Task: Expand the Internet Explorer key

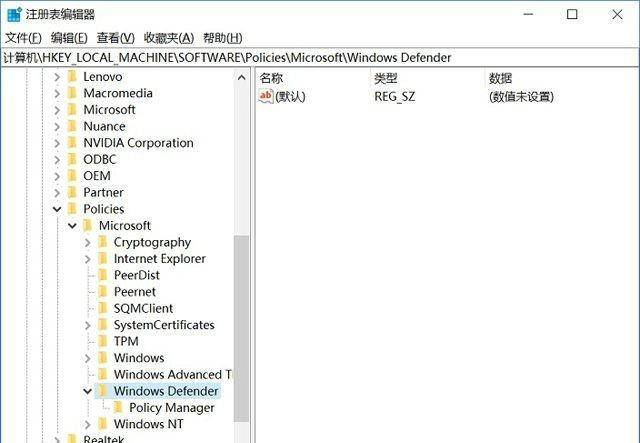Action: tap(87, 259)
